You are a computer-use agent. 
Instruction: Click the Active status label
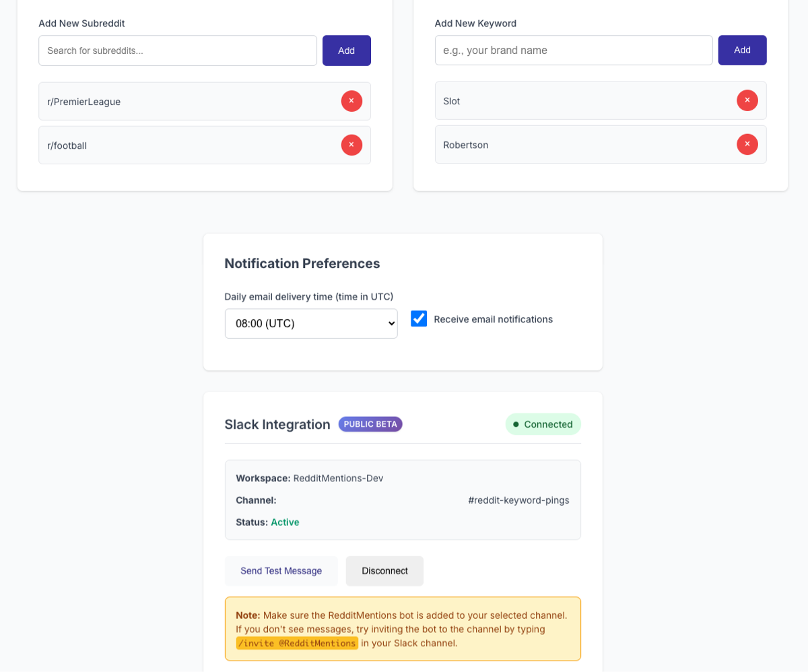[x=285, y=522]
